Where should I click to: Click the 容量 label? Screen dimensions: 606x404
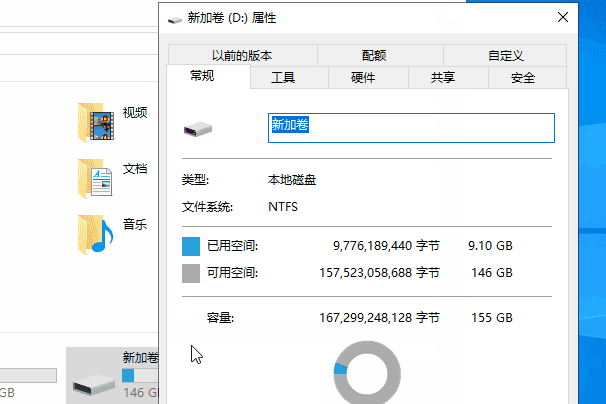(x=220, y=318)
